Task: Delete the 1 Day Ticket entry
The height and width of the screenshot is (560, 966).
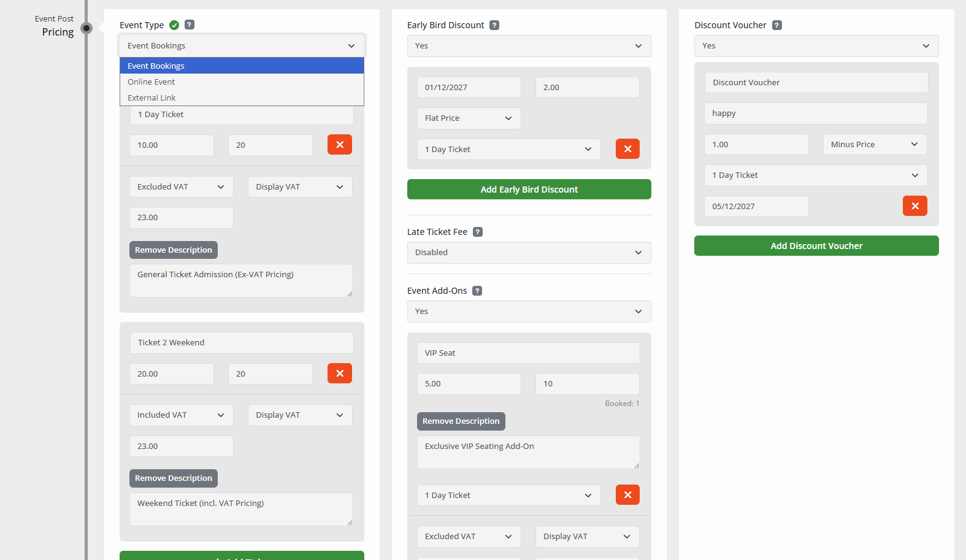Action: click(340, 145)
